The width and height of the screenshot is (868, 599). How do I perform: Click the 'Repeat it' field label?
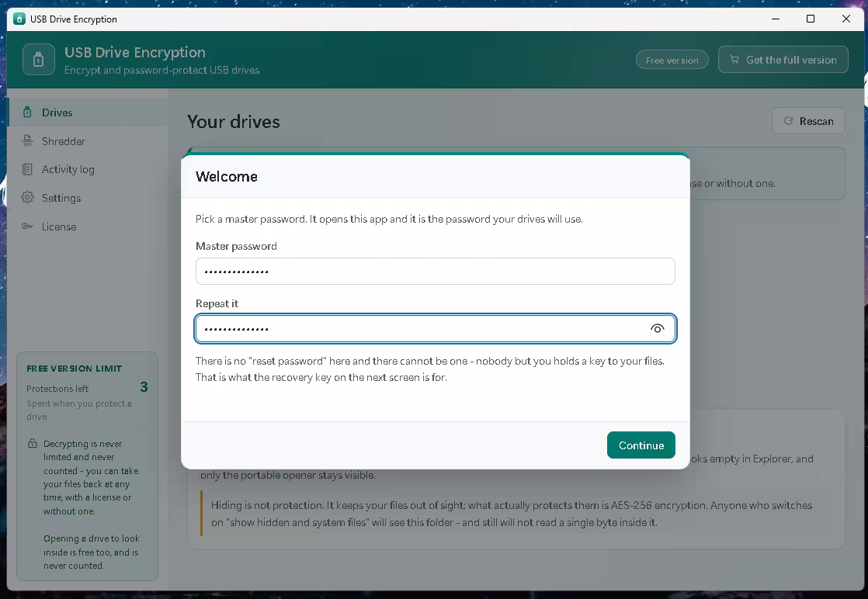(217, 303)
